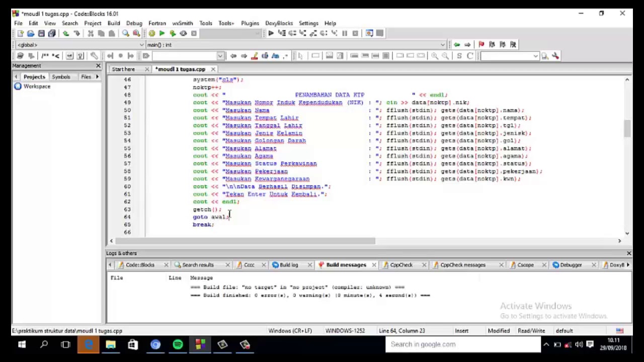
Task: Toggle highlight with the marker icon
Action: coord(255,56)
